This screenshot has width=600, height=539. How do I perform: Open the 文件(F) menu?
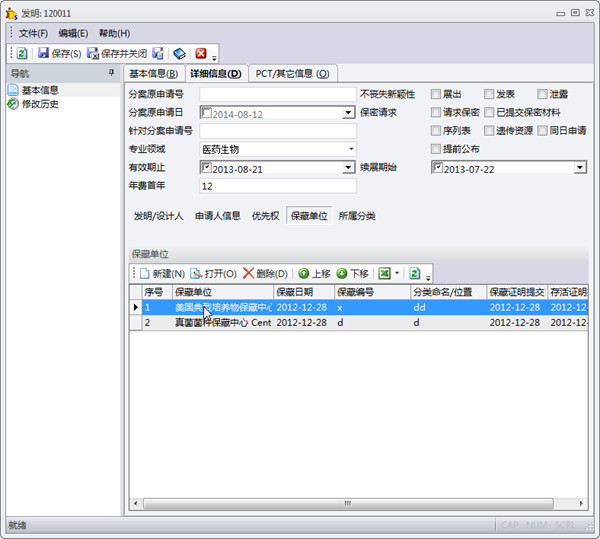coord(33,33)
